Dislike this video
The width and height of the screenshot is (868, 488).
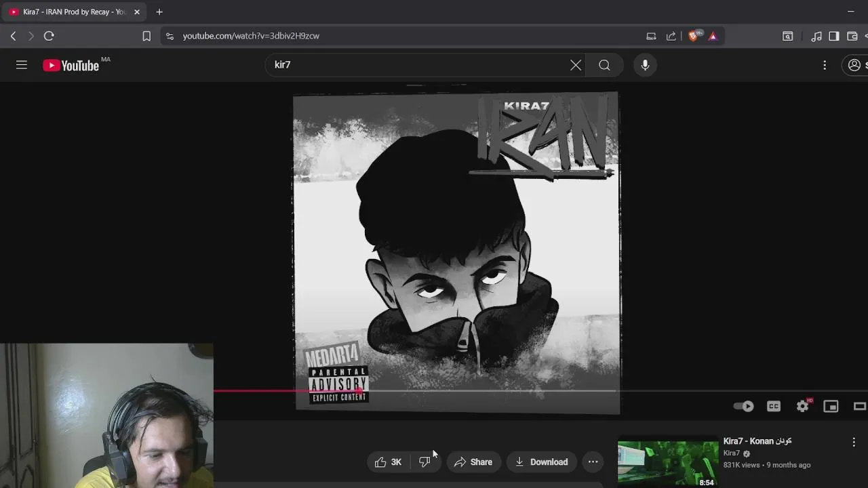tap(425, 462)
